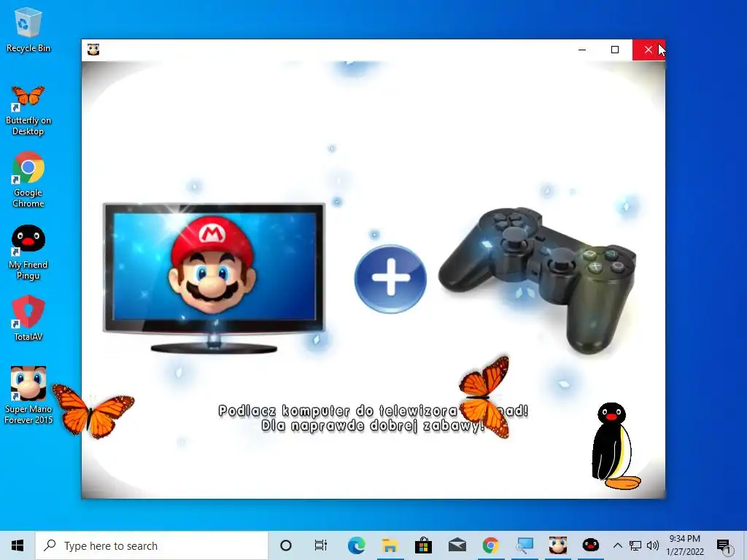
Task: Click the text 'Podlacz komputer do telewizora'
Action: (338, 411)
